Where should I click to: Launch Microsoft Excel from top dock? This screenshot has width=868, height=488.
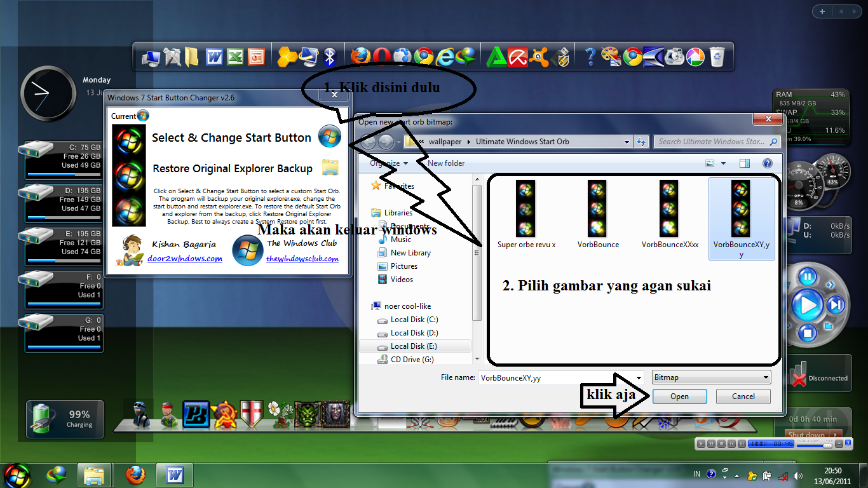coord(235,57)
